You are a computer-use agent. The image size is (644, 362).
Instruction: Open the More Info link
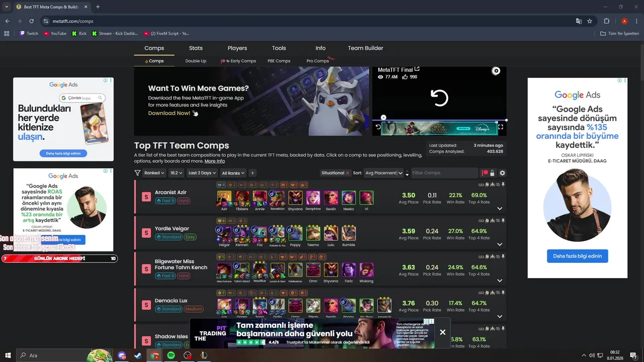tap(214, 161)
